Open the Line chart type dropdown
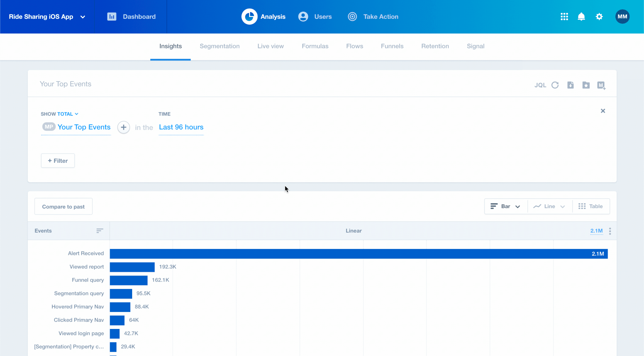Viewport: 644px width, 356px height. coord(549,206)
